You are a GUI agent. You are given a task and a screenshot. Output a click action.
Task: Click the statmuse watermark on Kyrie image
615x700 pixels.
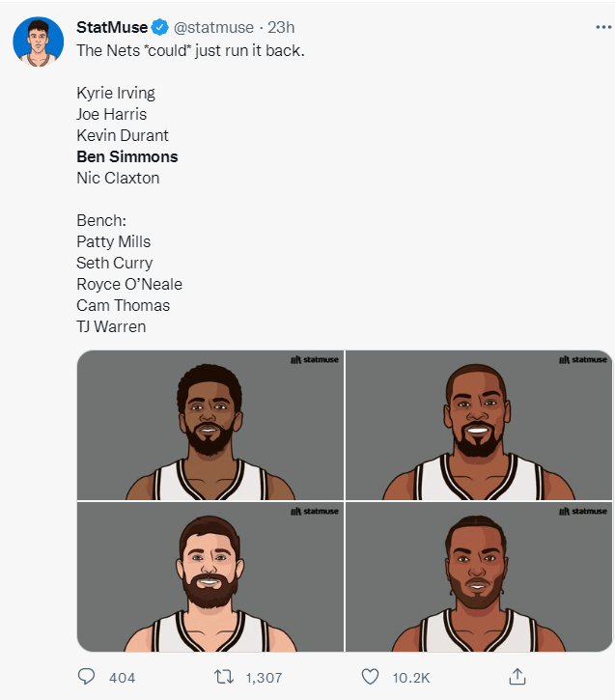(315, 359)
